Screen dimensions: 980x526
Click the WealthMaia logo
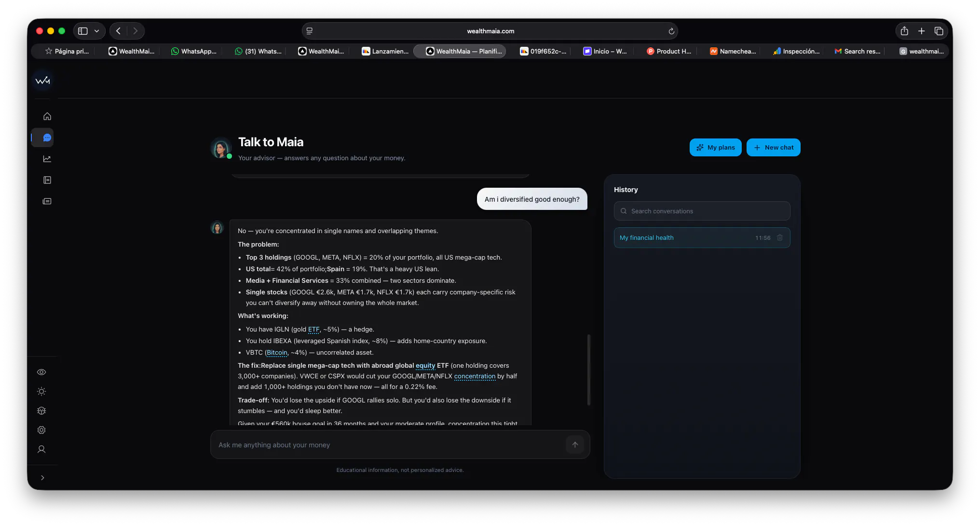42,81
